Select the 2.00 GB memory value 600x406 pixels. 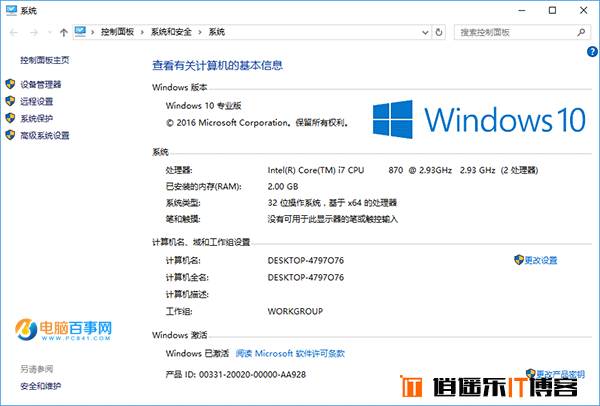(283, 187)
